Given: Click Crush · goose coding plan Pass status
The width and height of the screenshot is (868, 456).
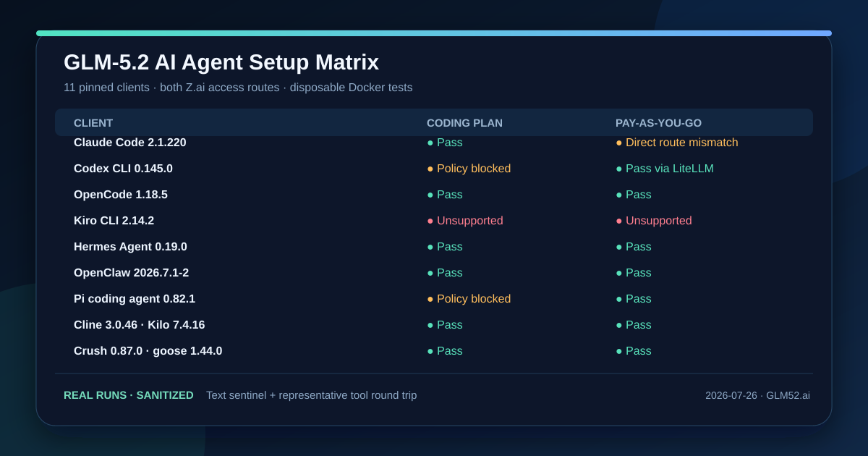Looking at the screenshot, I should tap(445, 351).
